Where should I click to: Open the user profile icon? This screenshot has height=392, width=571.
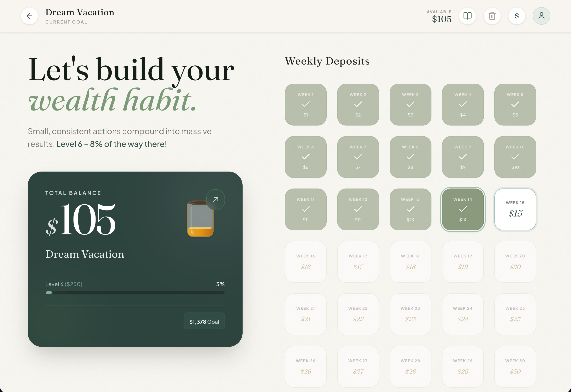tap(541, 16)
